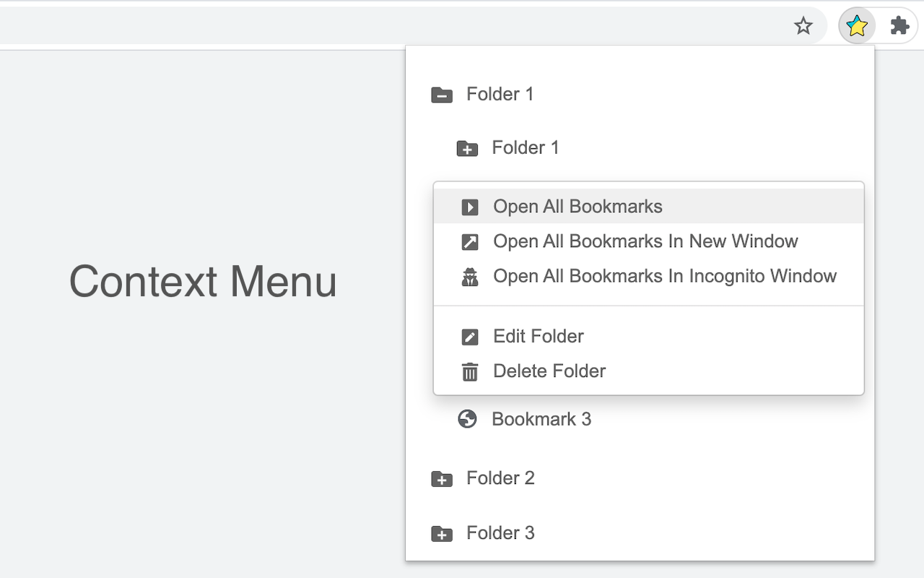Viewport: 924px width, 578px height.
Task: Click the bookmark star in the address bar
Action: (803, 25)
